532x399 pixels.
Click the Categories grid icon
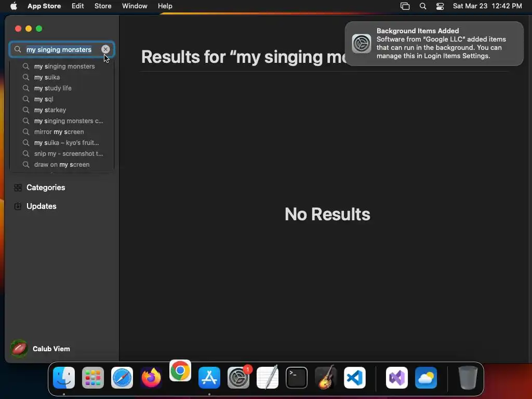pyautogui.click(x=18, y=187)
